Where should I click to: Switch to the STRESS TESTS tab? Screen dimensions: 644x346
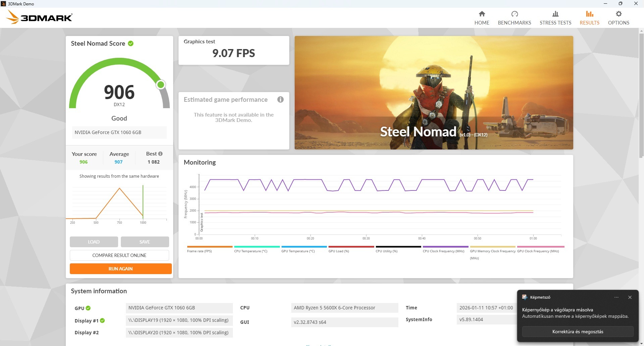point(555,18)
